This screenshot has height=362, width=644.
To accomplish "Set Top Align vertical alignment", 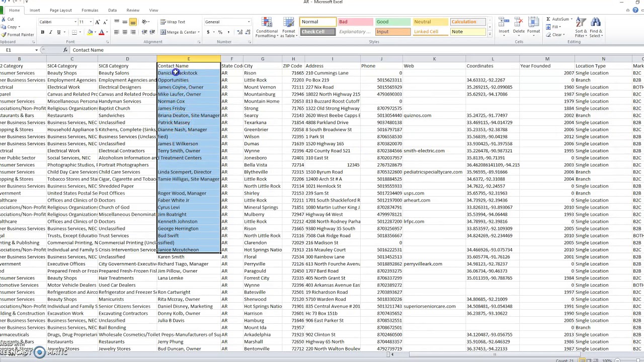I will point(117,22).
